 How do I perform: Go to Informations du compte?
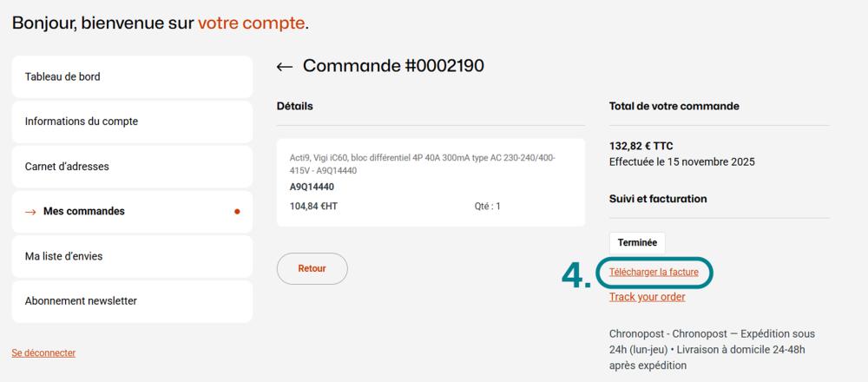point(132,122)
